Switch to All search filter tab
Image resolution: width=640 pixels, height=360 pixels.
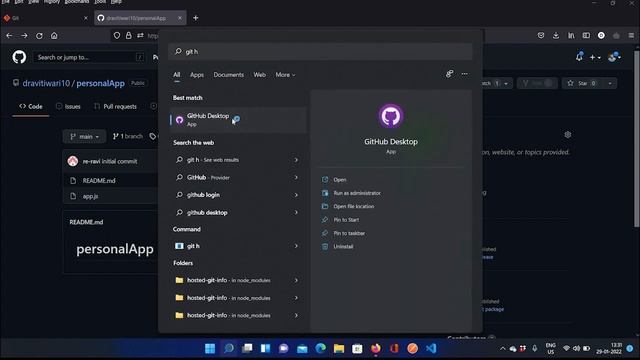[176, 75]
